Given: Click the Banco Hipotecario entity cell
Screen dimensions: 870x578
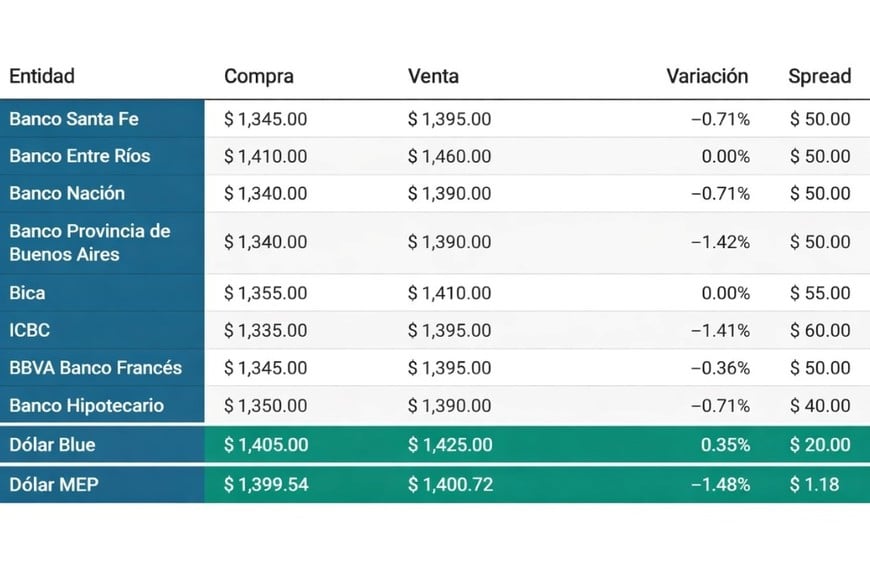Looking at the screenshot, I should 86,405.
